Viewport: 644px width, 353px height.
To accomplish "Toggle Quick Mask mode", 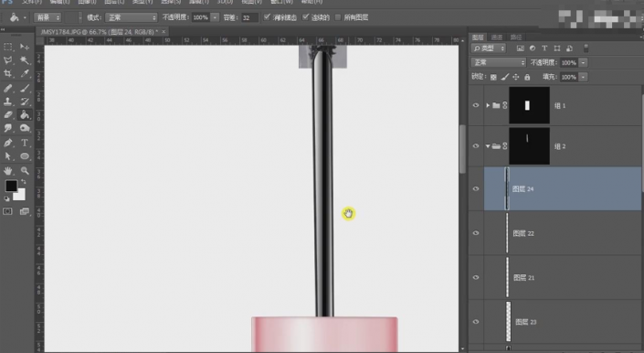I will [x=8, y=211].
